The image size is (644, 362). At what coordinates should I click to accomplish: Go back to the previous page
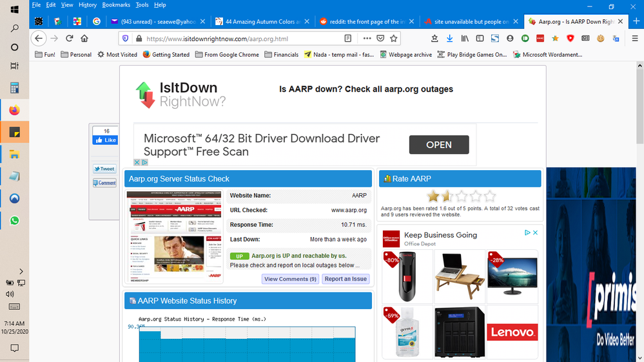pos(39,39)
